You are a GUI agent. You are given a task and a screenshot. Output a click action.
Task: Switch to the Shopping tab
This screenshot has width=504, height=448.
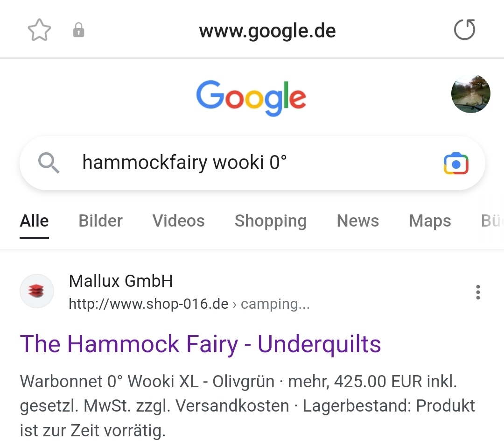271,221
